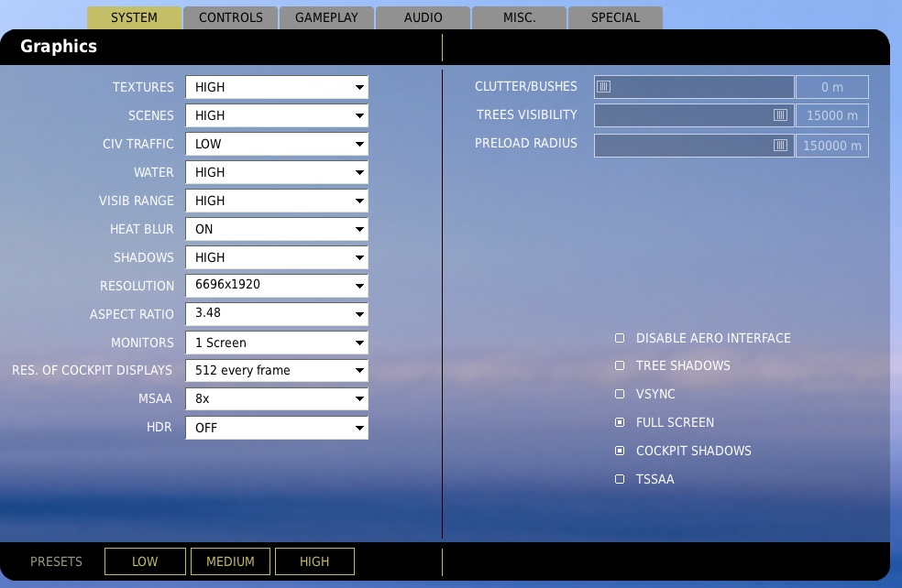Switch to the AUDIO tab
902x588 pixels.
pyautogui.click(x=423, y=17)
